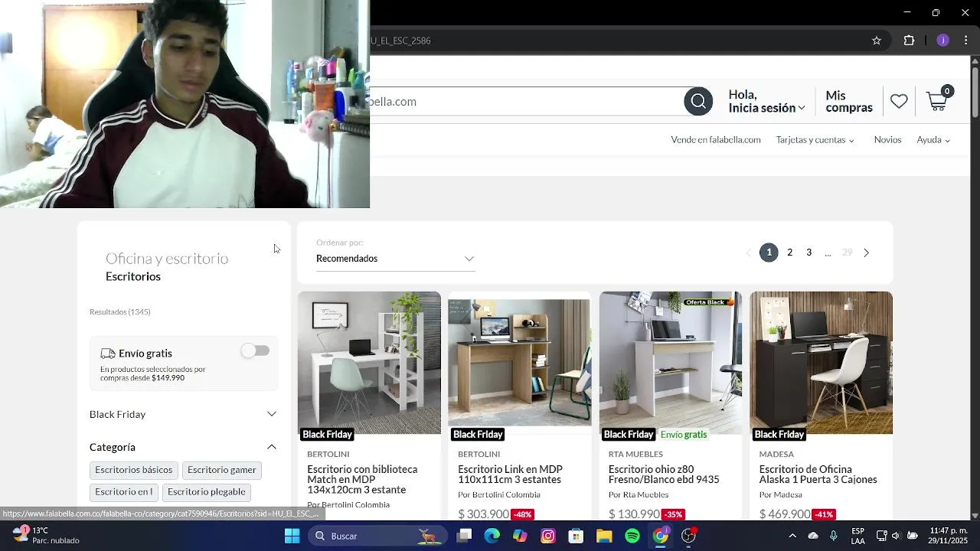Open Vende en falabella.com link
The width and height of the screenshot is (980, 551).
point(716,139)
